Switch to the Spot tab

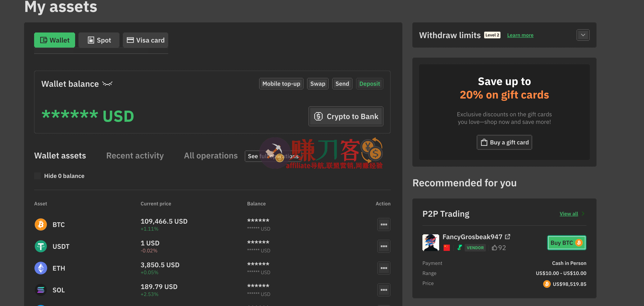99,40
